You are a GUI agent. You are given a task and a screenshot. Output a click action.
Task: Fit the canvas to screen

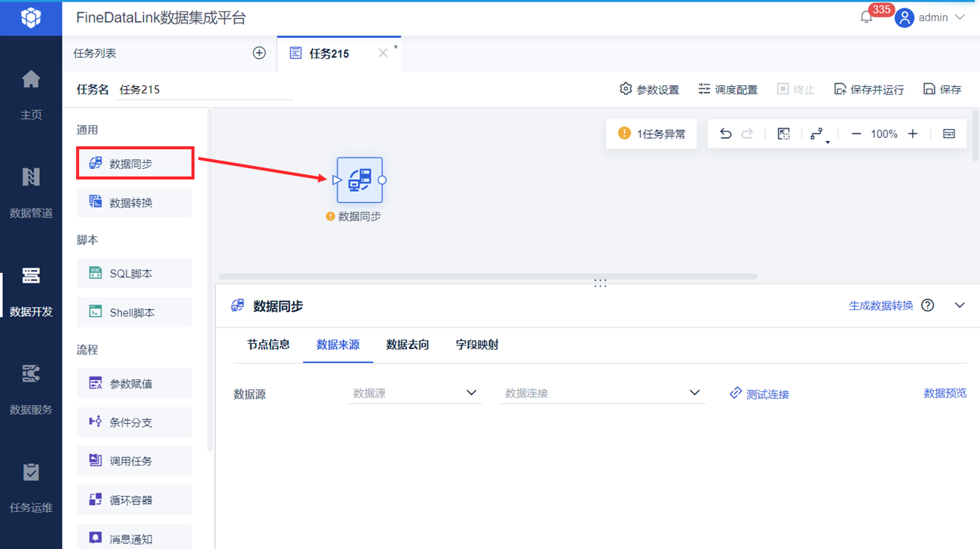[784, 133]
